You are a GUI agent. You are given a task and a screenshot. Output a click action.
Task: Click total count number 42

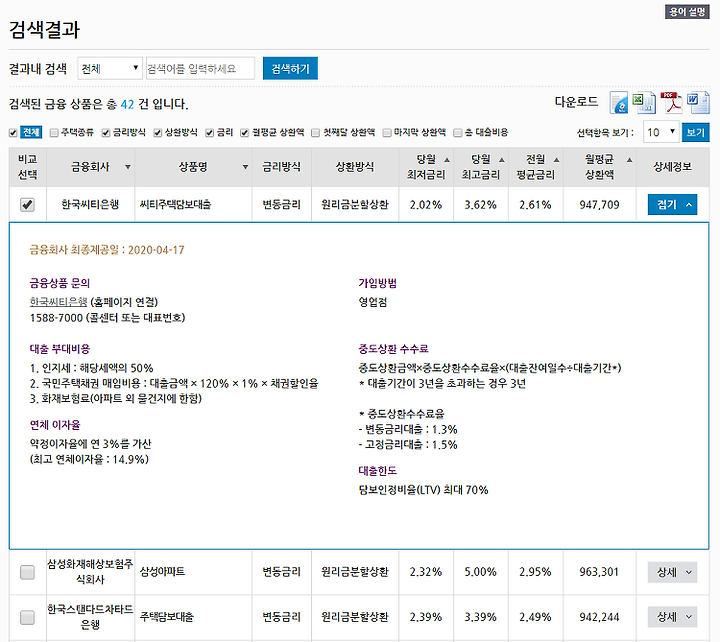pos(127,104)
